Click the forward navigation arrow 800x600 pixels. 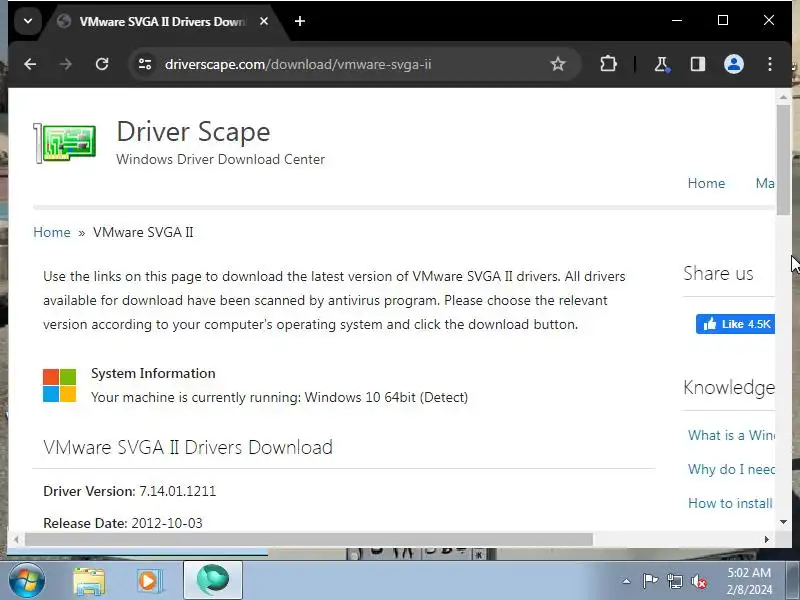click(x=66, y=64)
